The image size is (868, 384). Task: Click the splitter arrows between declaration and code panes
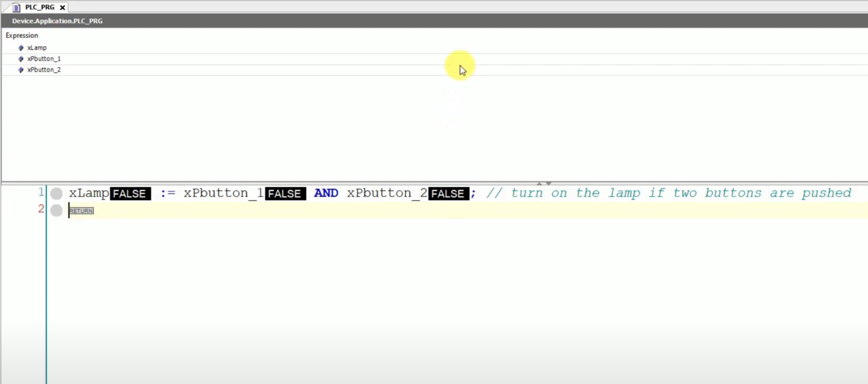pos(543,183)
